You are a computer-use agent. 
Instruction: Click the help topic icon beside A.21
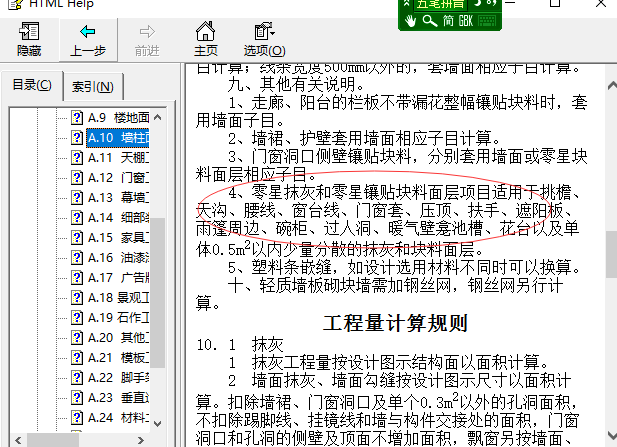(x=77, y=357)
